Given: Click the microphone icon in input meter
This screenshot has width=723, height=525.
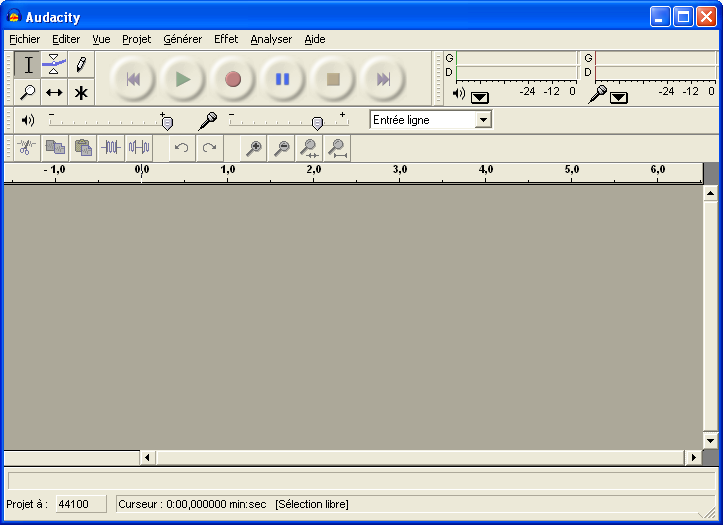Looking at the screenshot, I should point(598,94).
